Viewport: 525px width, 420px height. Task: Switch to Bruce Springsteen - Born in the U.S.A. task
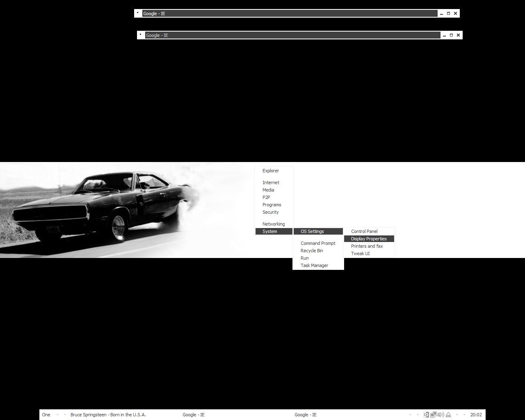(x=108, y=415)
